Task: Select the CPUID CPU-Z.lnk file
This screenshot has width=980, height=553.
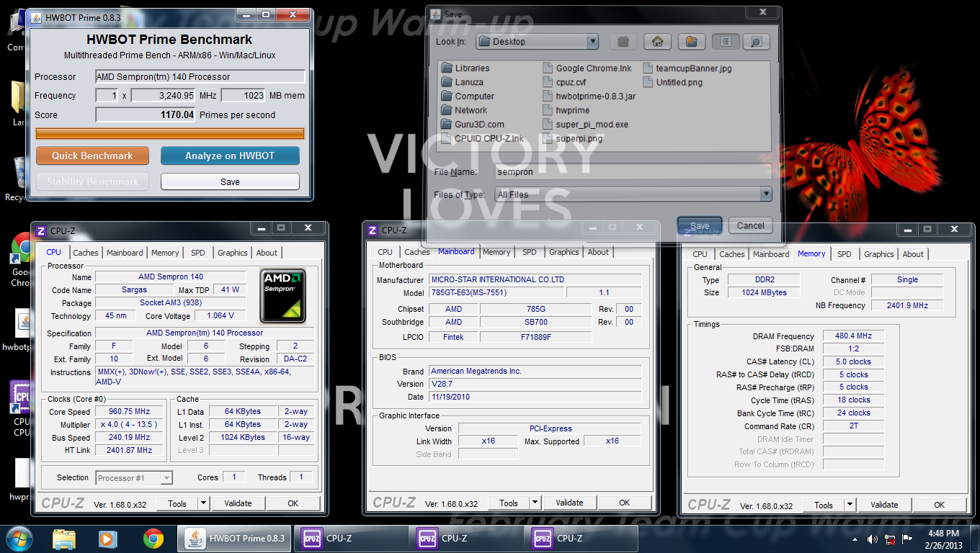Action: [x=483, y=138]
